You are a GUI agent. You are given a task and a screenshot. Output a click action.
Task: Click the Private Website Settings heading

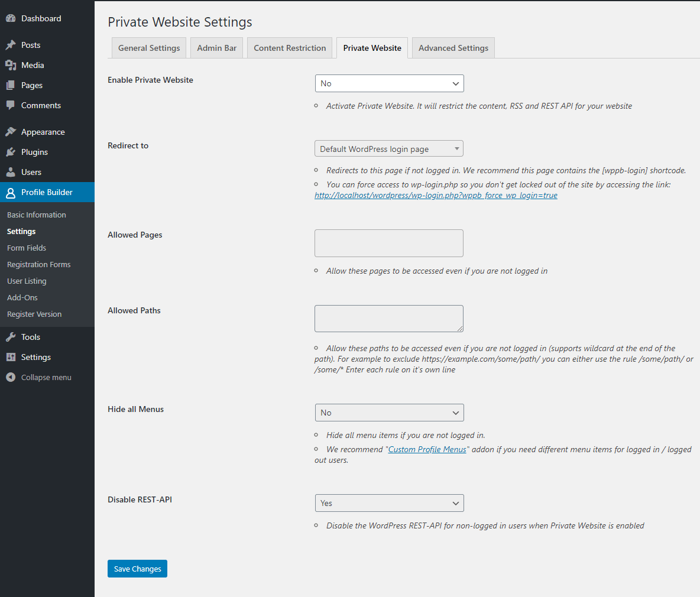click(x=180, y=22)
